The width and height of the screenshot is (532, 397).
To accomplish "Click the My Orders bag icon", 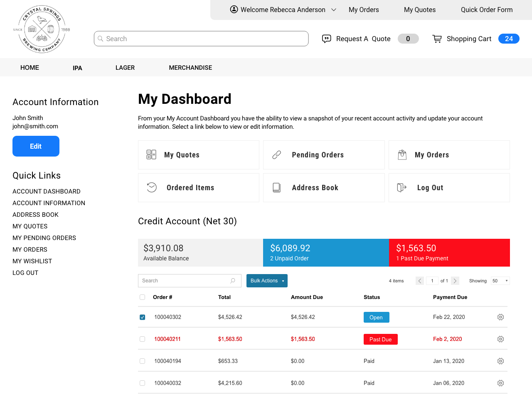I will coord(402,155).
